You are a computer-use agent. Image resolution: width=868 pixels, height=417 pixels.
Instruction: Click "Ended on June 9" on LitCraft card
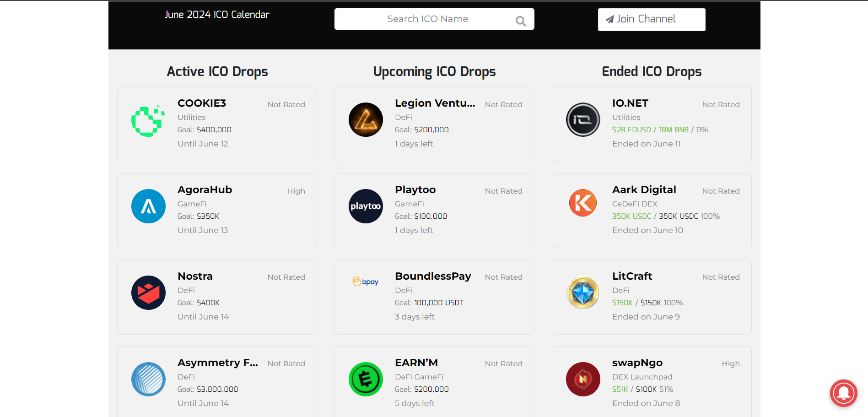pos(646,317)
